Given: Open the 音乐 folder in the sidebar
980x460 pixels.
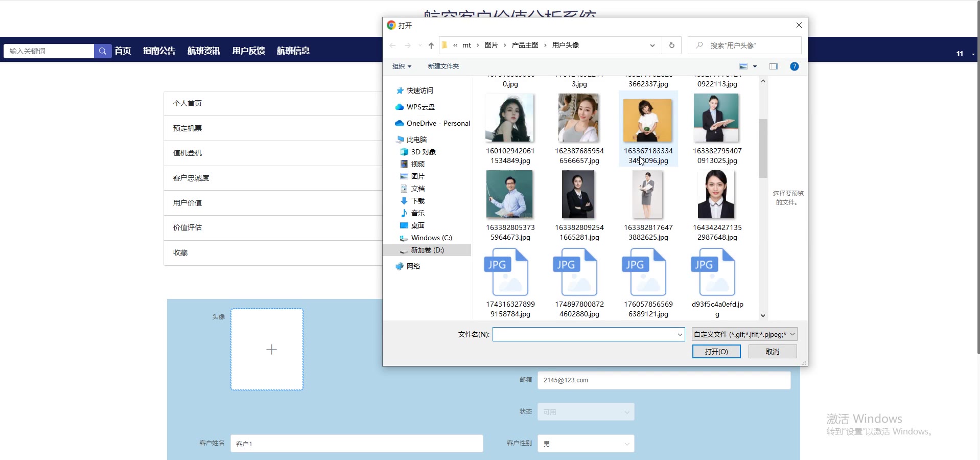Looking at the screenshot, I should [x=413, y=213].
